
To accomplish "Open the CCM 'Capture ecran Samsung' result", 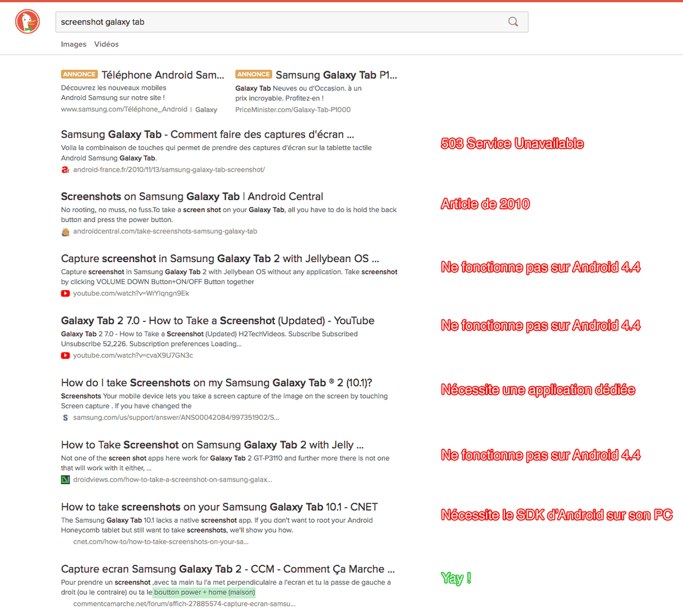I will 228,569.
